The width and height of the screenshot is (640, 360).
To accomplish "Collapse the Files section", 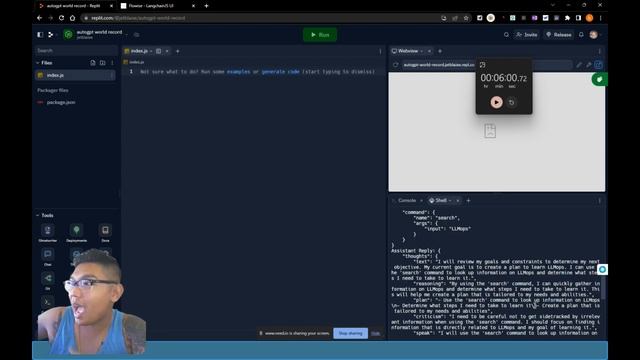I will coord(38,63).
